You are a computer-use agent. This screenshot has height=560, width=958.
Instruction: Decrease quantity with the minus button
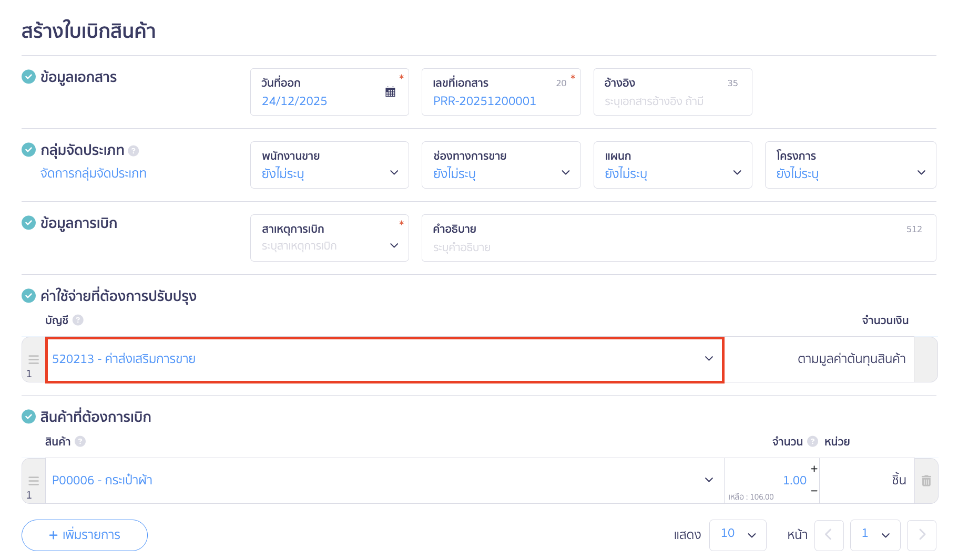814,491
